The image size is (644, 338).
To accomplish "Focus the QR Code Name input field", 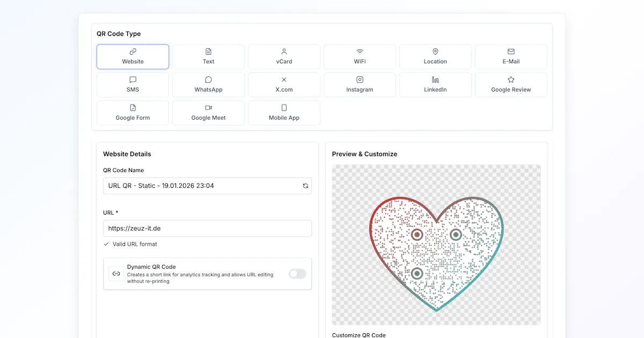I will [x=207, y=186].
